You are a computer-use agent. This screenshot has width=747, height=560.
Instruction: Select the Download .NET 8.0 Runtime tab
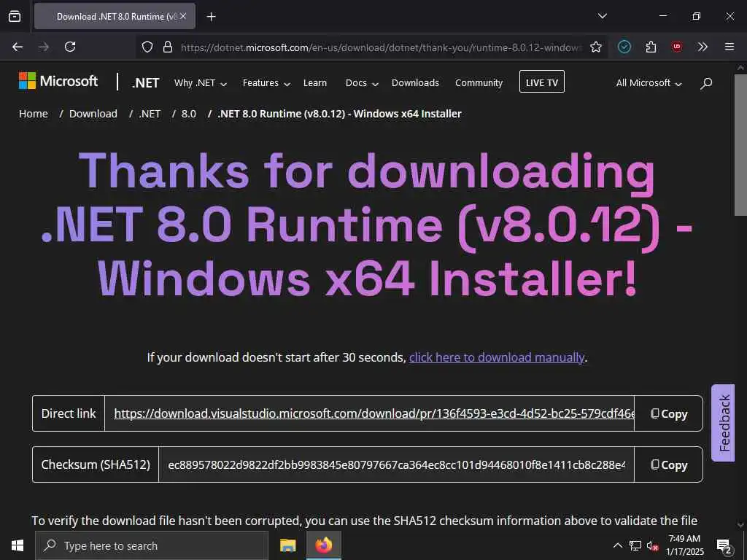115,16
